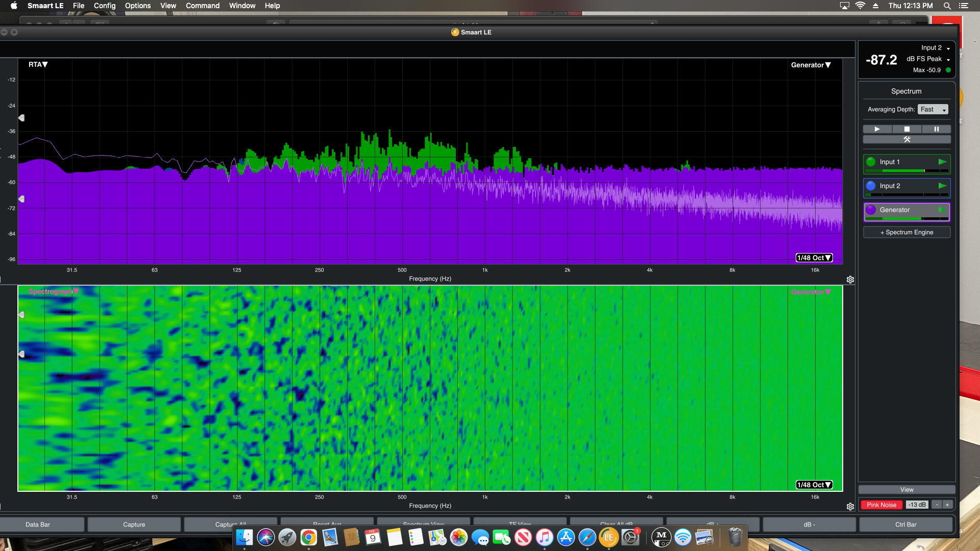980x551 pixels.
Task: Pause the spectrum measurement
Action: click(x=936, y=129)
